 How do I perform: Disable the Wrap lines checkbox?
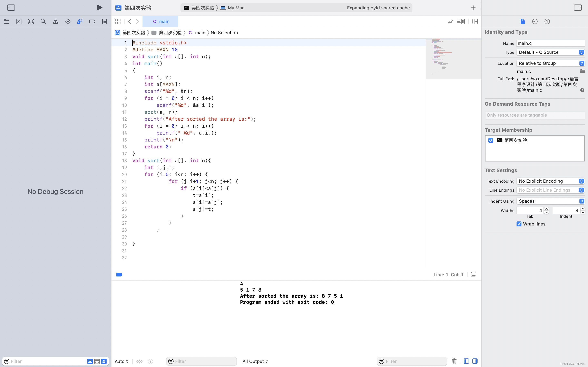pos(519,224)
